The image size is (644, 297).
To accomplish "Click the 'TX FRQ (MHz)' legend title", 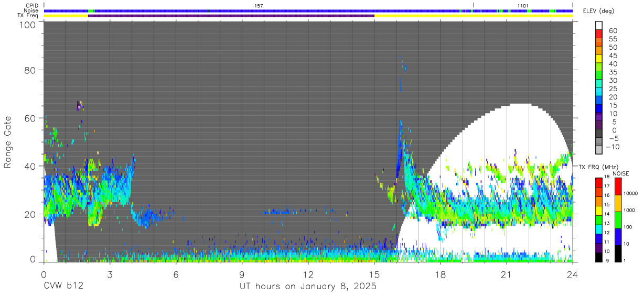I will pyautogui.click(x=598, y=167).
